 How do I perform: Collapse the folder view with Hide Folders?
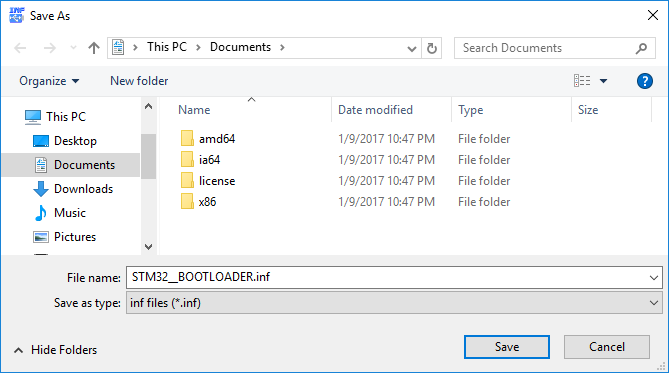[55, 350]
